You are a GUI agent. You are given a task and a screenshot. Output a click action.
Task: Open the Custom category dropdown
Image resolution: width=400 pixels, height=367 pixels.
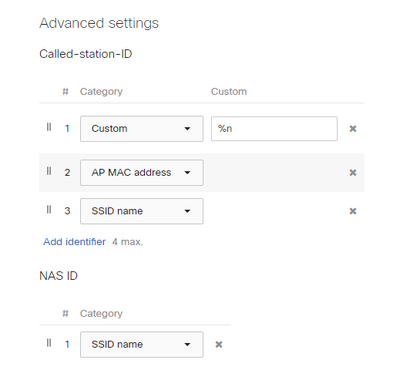click(x=142, y=129)
